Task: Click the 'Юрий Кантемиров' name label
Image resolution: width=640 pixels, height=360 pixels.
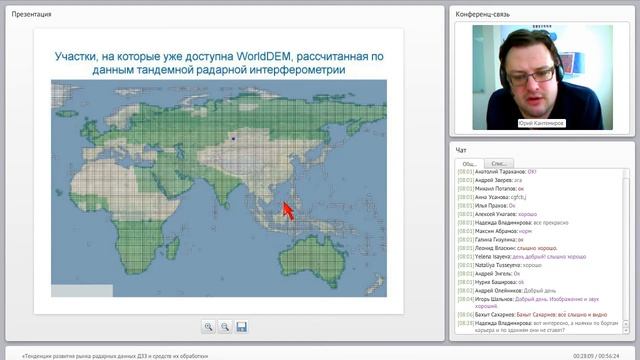Action: pos(542,123)
